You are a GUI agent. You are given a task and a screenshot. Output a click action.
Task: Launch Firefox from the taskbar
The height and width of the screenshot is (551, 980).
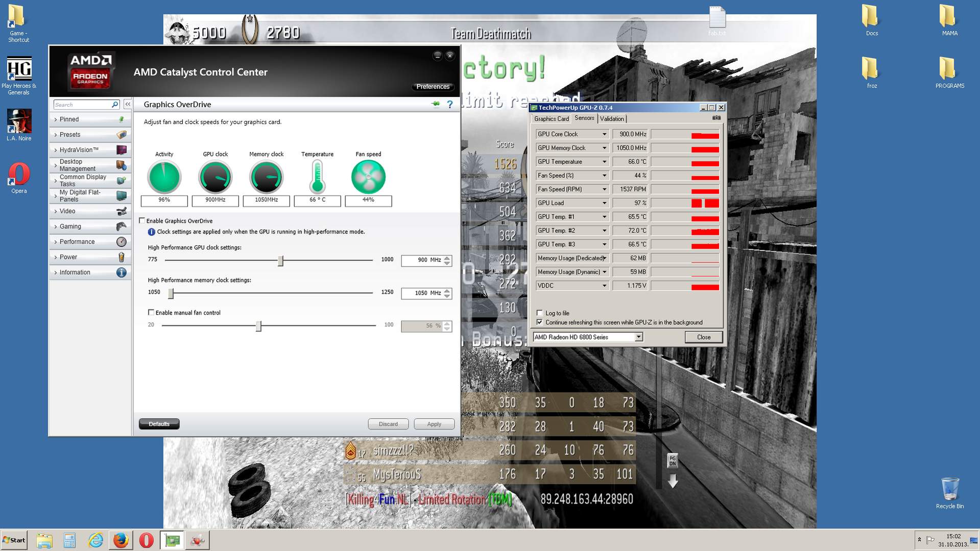pos(121,540)
